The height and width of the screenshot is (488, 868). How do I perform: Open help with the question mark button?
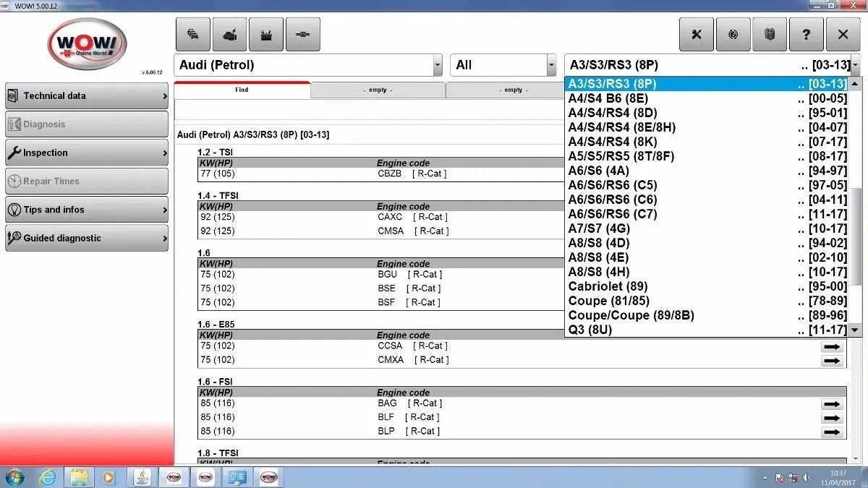[x=806, y=35]
